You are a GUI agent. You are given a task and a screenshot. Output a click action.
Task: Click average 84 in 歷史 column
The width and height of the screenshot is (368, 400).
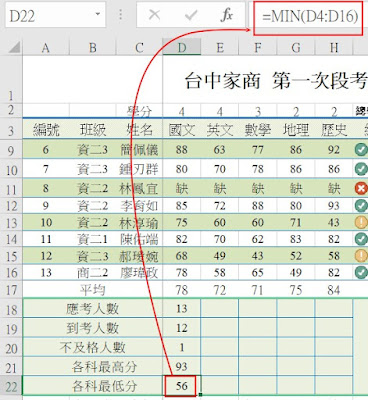334,290
